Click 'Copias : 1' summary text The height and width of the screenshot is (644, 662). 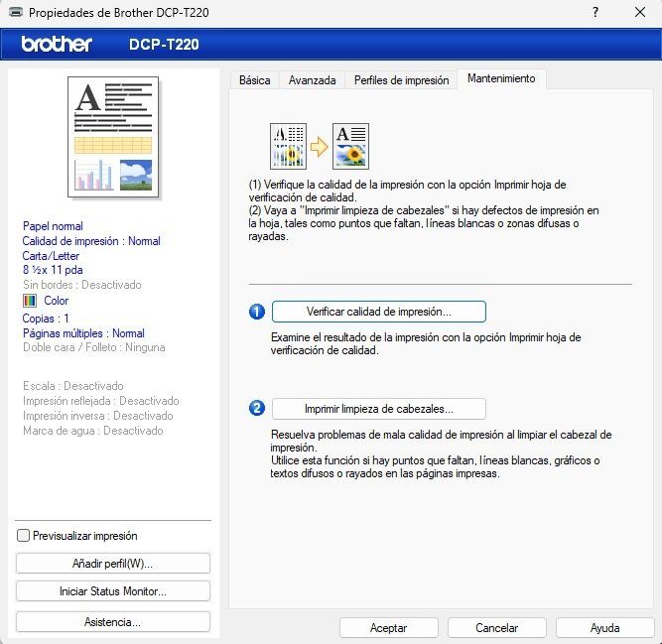pos(46,319)
